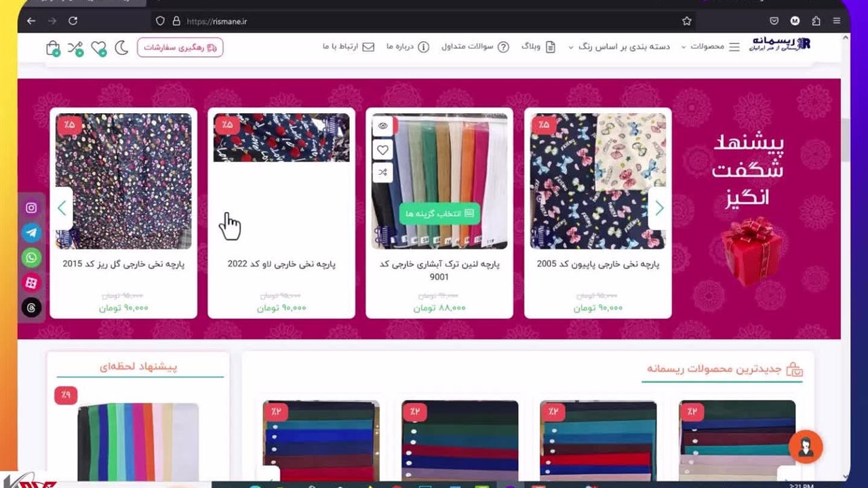Quick view linen fabric with eye icon

pyautogui.click(x=383, y=126)
